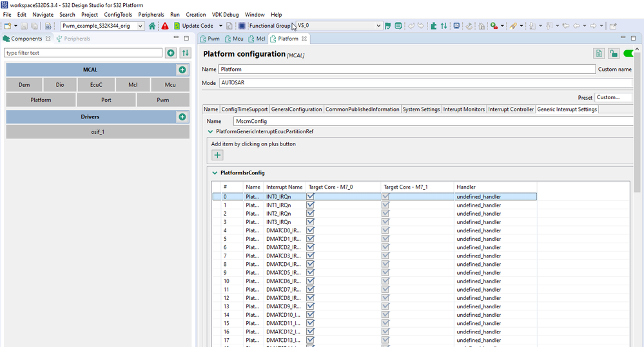Close the Platform editor tab
The image size is (644, 347).
click(304, 39)
